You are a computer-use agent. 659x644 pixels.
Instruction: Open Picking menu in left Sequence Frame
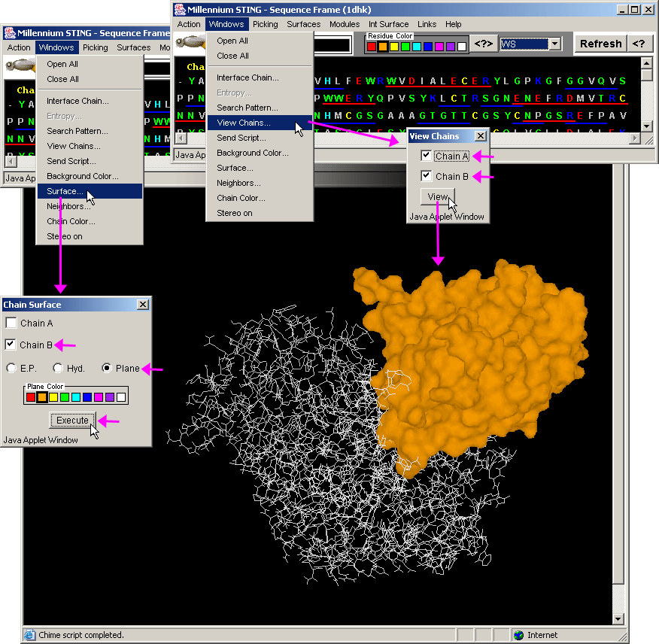click(96, 47)
